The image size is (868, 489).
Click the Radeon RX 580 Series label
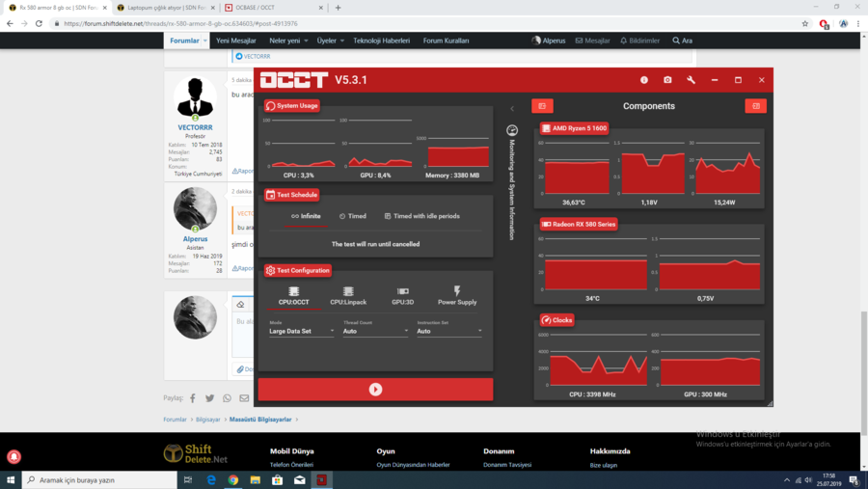point(579,225)
